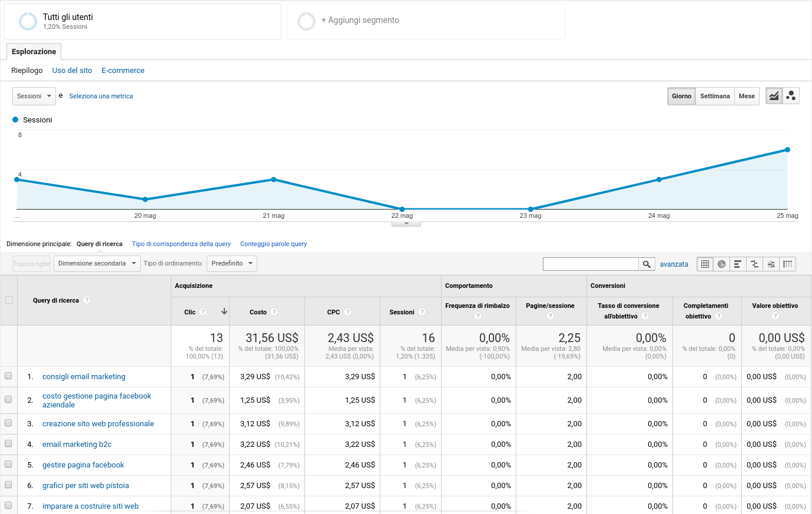Viewport: 812px width, 514px height.
Task: Add a segment via Aggiungi segmento
Action: click(426, 22)
